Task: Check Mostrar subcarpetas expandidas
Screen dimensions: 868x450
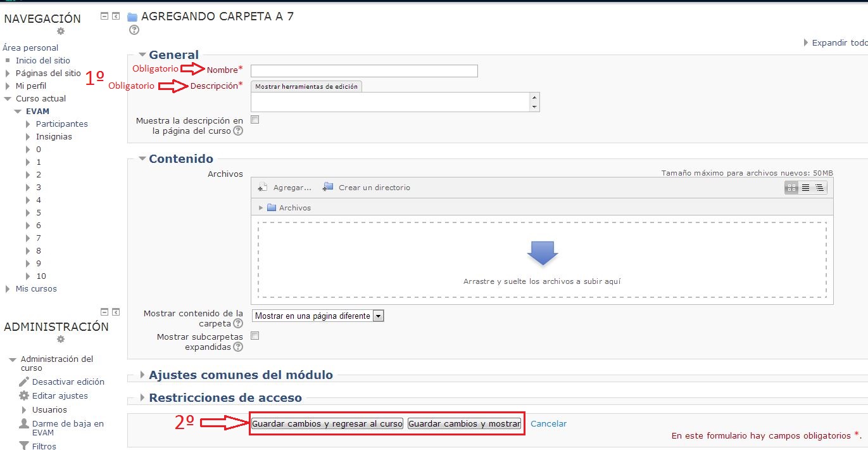Action: coord(255,335)
